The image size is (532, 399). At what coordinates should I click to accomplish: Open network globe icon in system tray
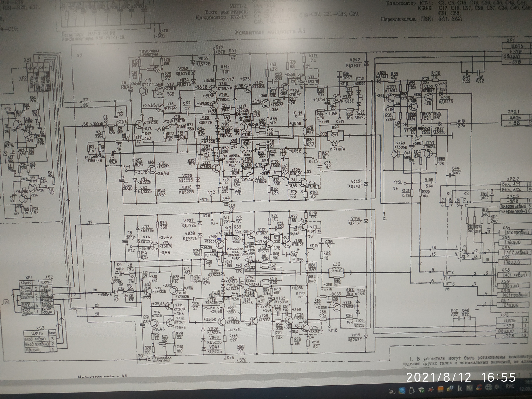[x=488, y=388]
